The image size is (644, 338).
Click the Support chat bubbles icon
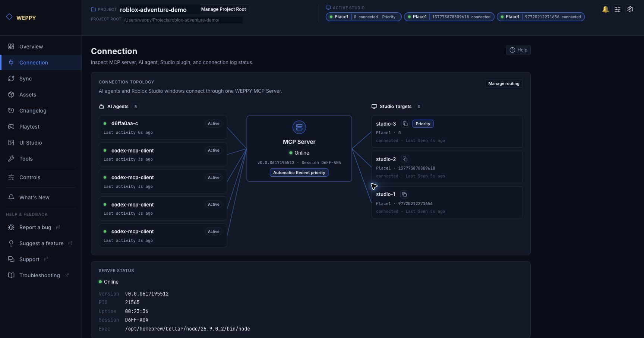click(x=11, y=259)
